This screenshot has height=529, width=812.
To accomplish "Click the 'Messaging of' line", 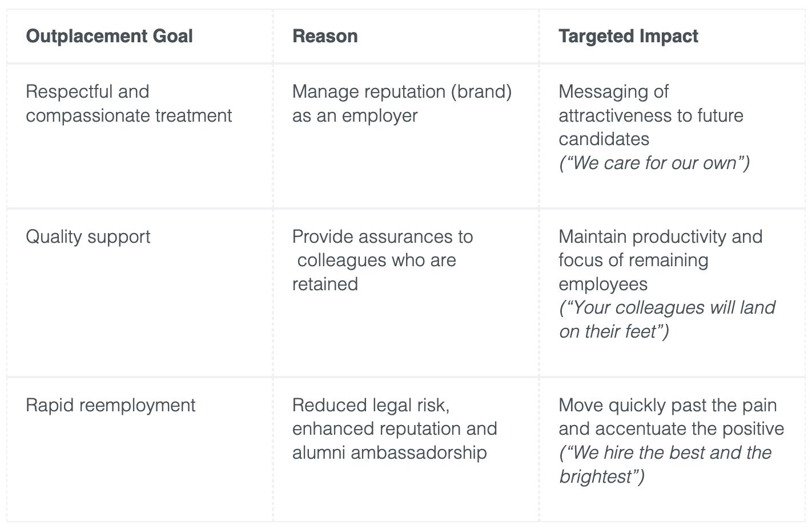I will click(613, 91).
